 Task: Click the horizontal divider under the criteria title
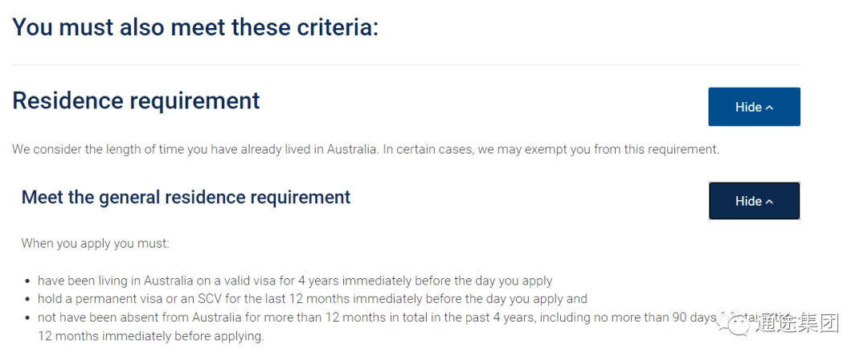[407, 65]
